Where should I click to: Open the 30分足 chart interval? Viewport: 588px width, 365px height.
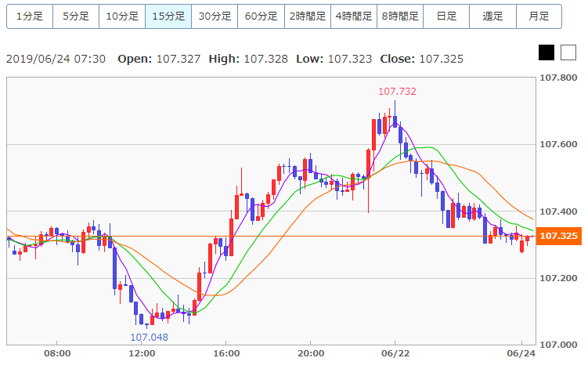215,16
